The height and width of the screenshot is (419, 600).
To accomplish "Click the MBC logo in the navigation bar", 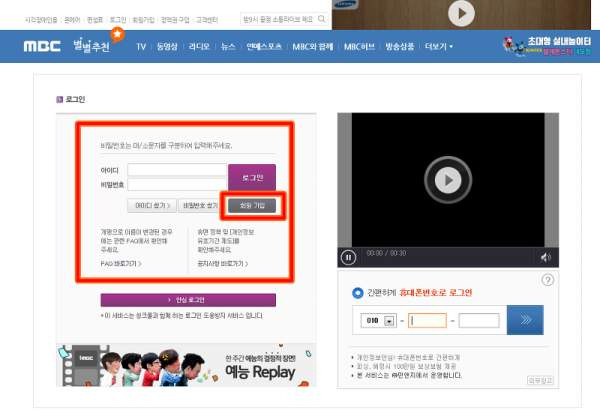I will [42, 46].
